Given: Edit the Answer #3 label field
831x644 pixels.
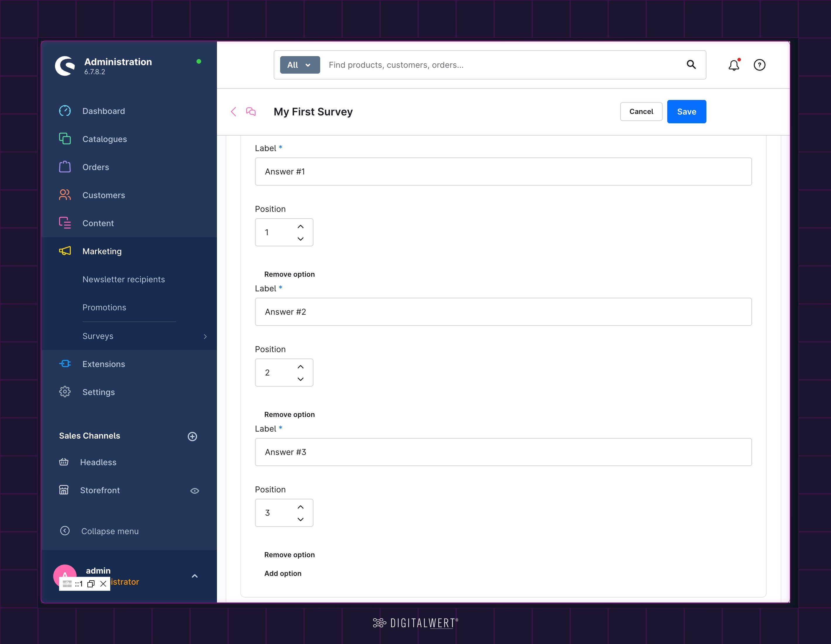Looking at the screenshot, I should pyautogui.click(x=503, y=452).
